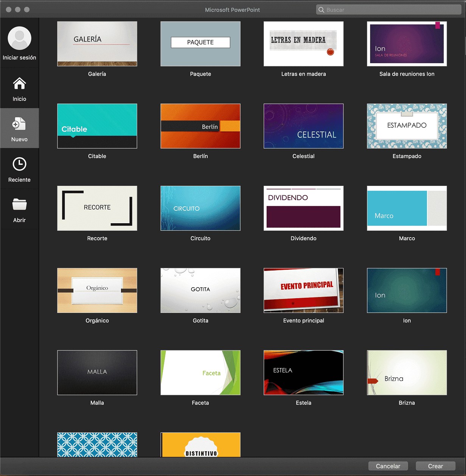466x476 pixels.
Task: Pick the teal Ion template thumbnail
Action: (407, 291)
